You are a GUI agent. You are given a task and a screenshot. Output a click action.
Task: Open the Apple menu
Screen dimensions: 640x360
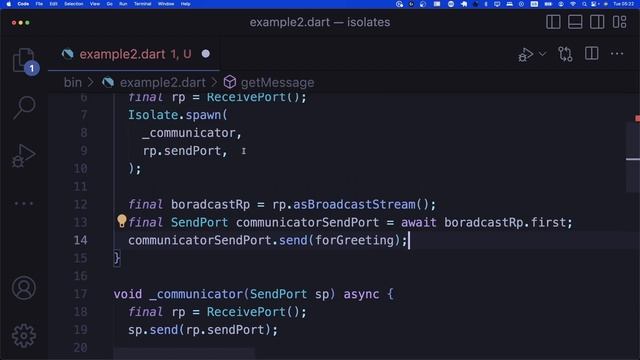(x=9, y=4)
